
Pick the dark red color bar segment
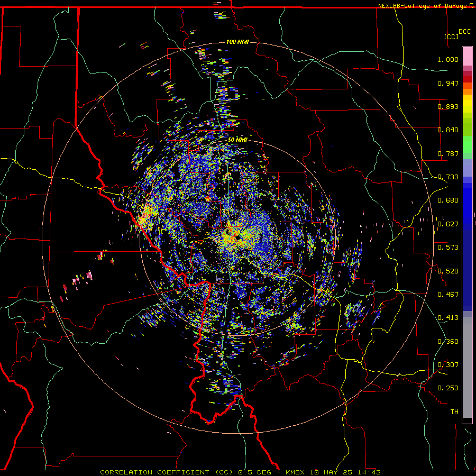467,79
